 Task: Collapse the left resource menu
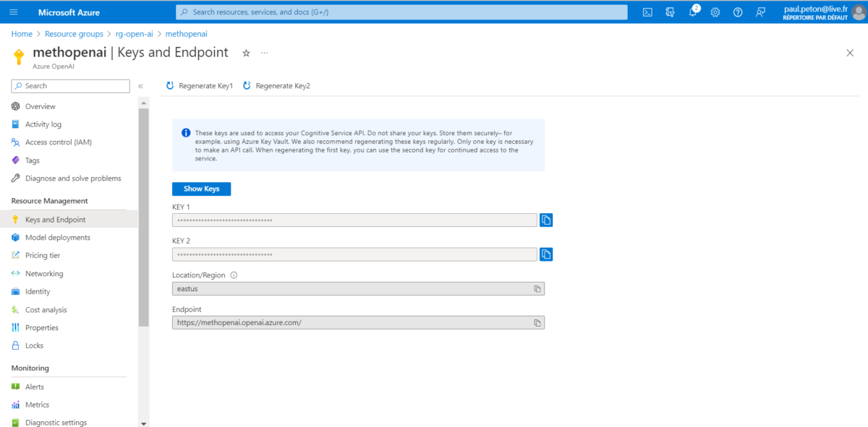(x=140, y=85)
